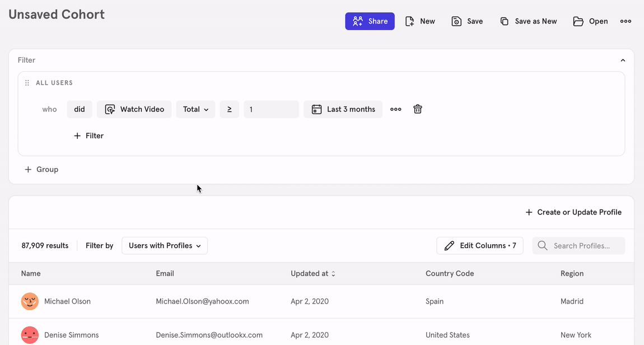Open an existing cohort with Open
Image resolution: width=644 pixels, height=345 pixels.
click(x=590, y=21)
